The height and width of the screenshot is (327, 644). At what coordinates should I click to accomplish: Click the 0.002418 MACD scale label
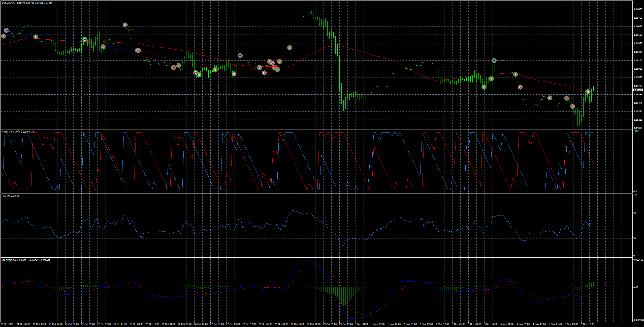tap(638, 260)
